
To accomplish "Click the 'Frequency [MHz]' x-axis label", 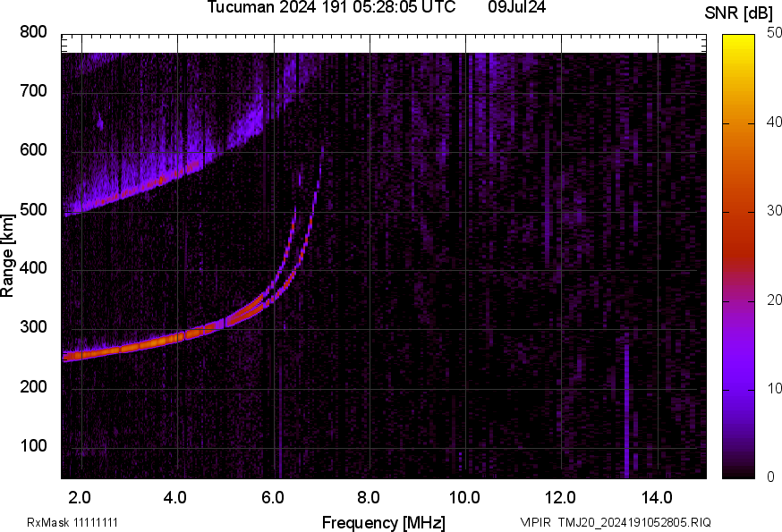I will click(384, 523).
